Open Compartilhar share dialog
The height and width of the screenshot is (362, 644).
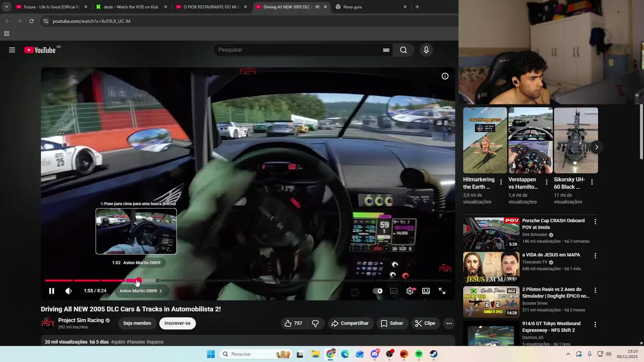coord(350,323)
